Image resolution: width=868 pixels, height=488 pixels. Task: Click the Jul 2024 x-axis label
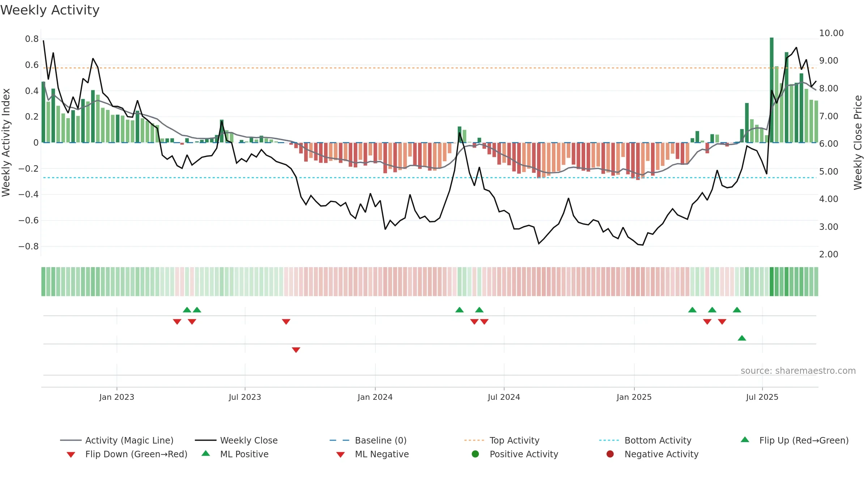pos(504,397)
